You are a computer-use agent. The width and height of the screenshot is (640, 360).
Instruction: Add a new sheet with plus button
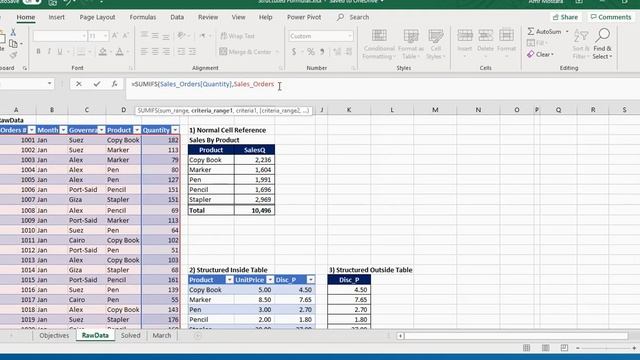coord(198,336)
